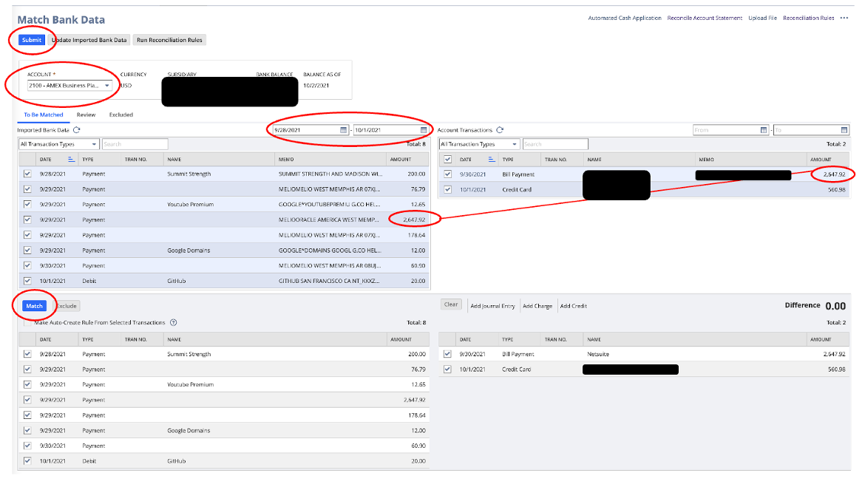Uncheck Netsuite Bill Payment in selected list
The image size is (865, 504).
coord(447,354)
